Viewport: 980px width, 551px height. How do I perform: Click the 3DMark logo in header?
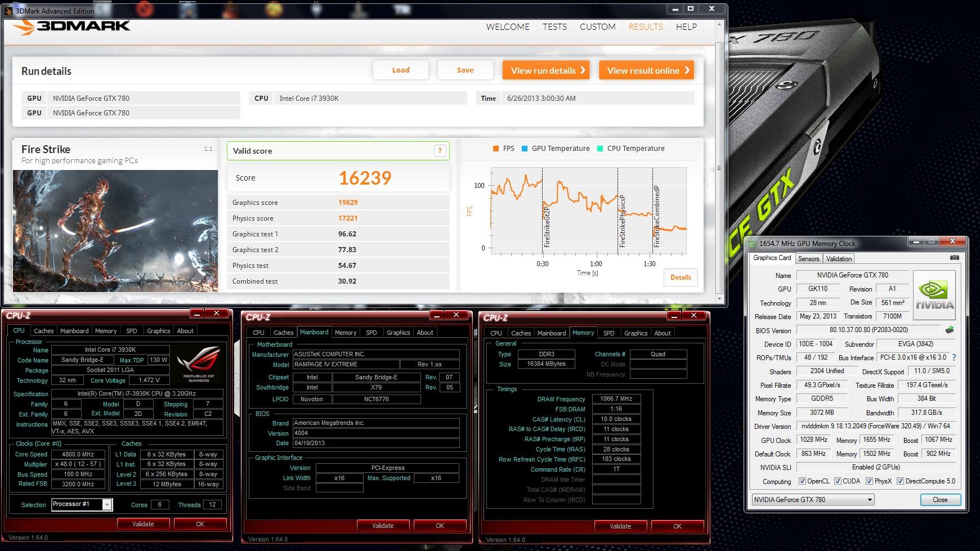pos(72,26)
